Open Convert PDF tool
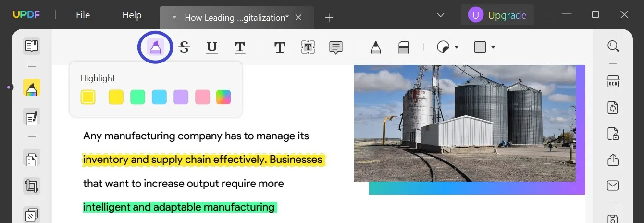The height and width of the screenshot is (223, 644). click(613, 107)
